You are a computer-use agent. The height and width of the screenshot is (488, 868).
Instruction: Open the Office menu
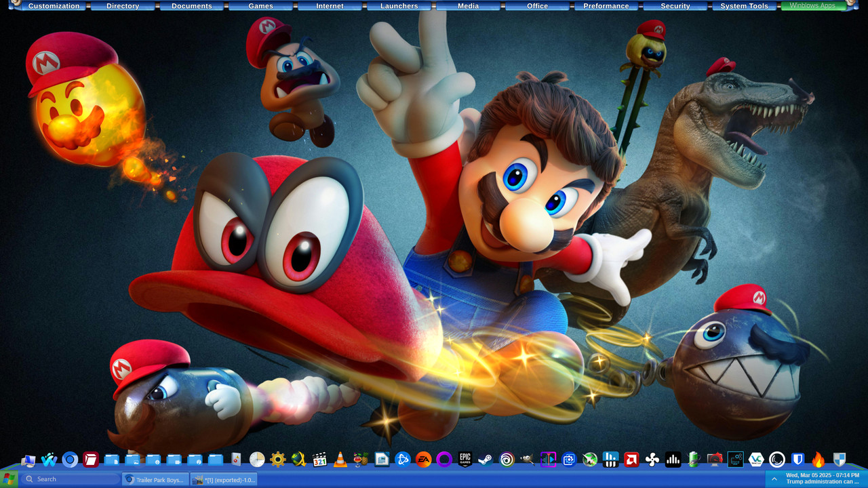[538, 6]
